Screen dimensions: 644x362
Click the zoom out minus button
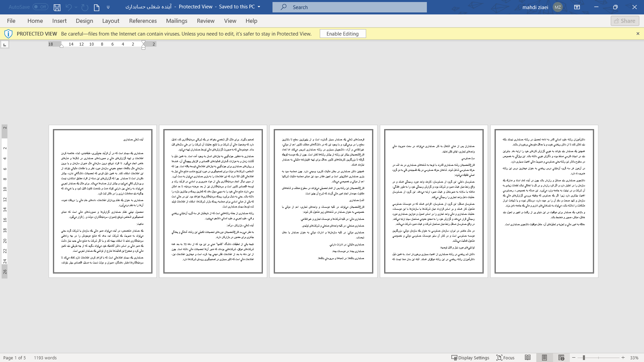tap(574, 358)
